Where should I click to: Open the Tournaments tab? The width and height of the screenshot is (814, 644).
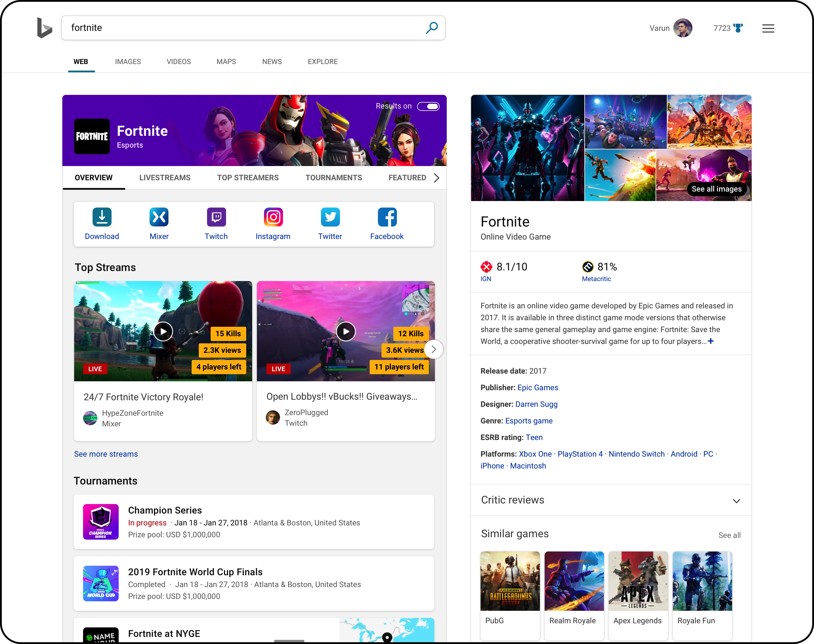(334, 178)
